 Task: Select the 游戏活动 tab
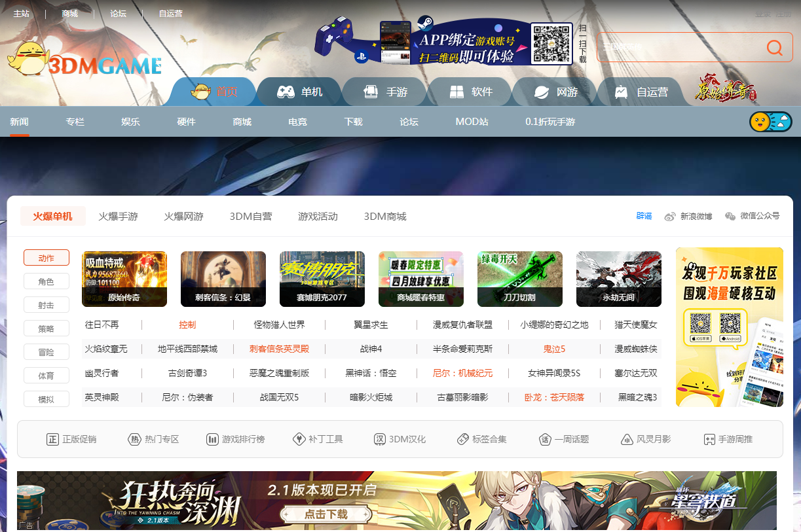point(318,217)
